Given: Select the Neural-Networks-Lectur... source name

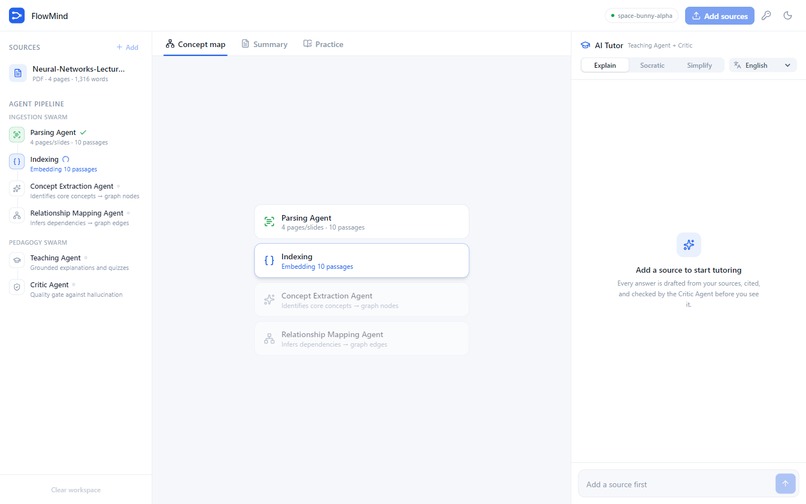Looking at the screenshot, I should [78, 69].
